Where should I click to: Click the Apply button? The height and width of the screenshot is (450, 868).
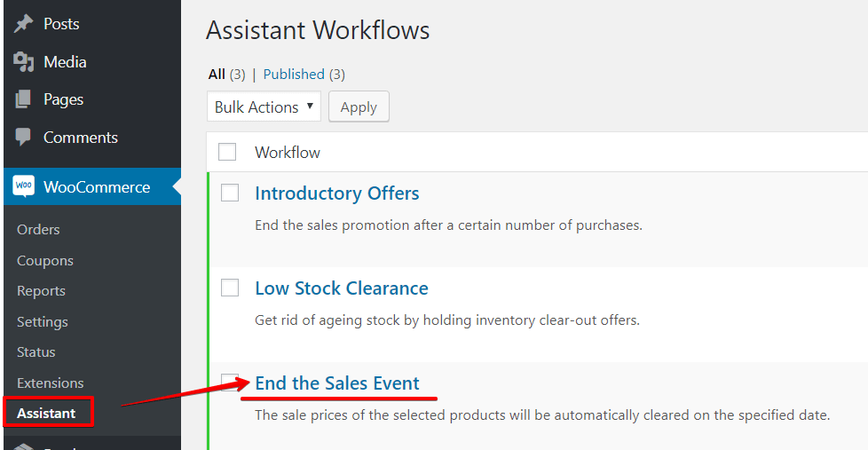point(359,107)
